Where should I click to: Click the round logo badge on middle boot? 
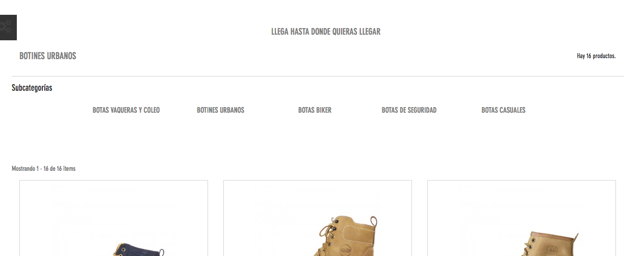pos(346,250)
